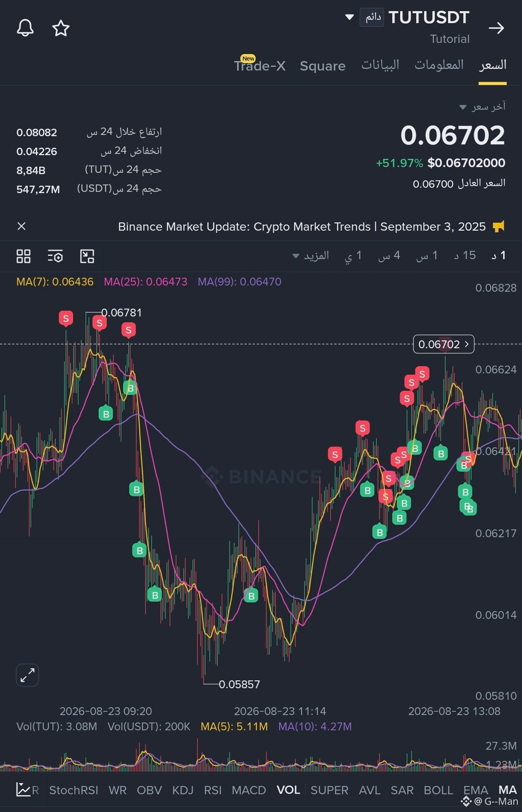The width and height of the screenshot is (522, 812).
Task: Tap the 24h TUT volume 8,84B
Action: tap(31, 170)
